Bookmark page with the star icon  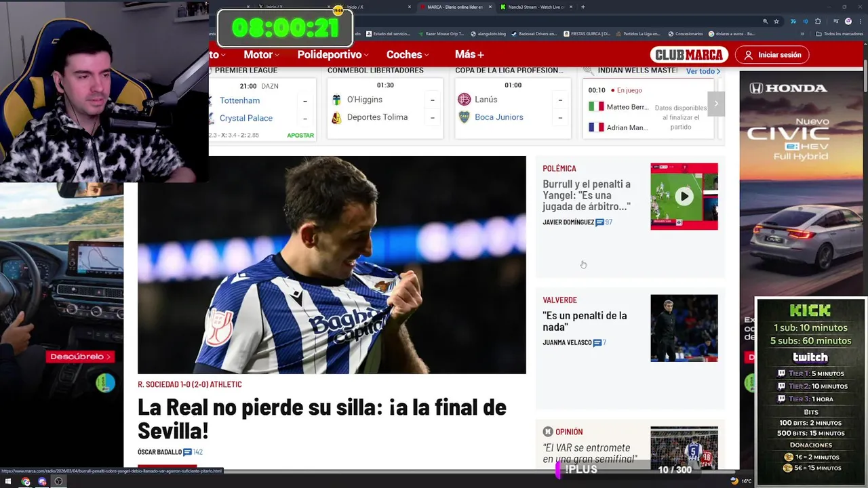776,21
